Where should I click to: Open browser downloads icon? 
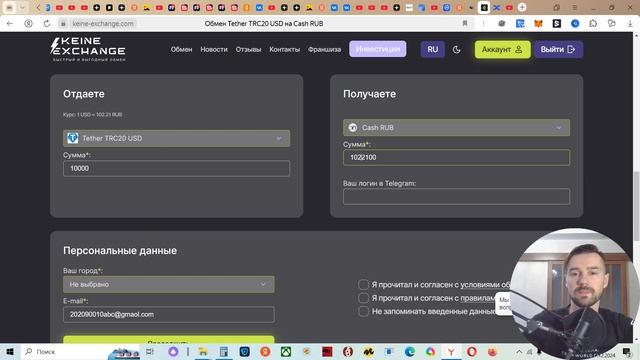(630, 24)
